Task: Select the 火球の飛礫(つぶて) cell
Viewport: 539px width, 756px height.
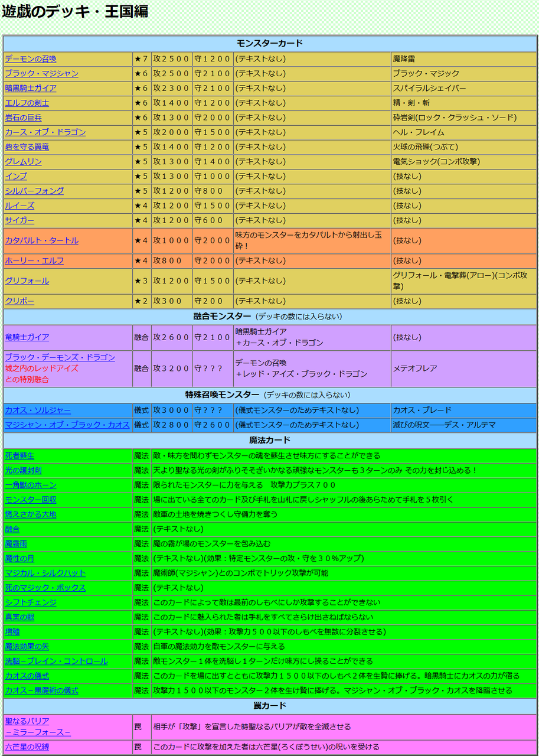Action: click(463, 147)
